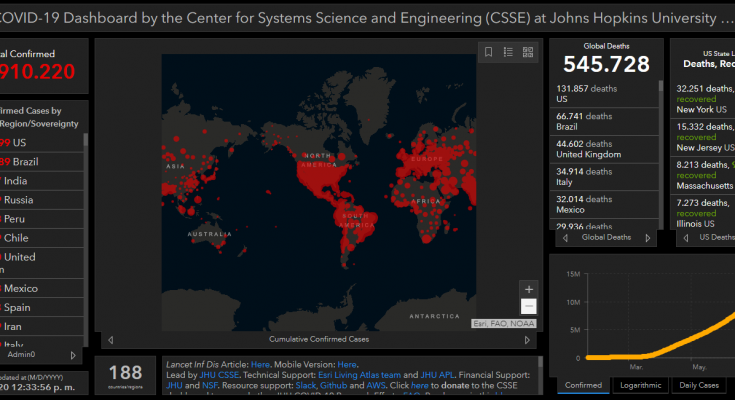
Task: Go to next map view right arrow
Action: pos(527,340)
